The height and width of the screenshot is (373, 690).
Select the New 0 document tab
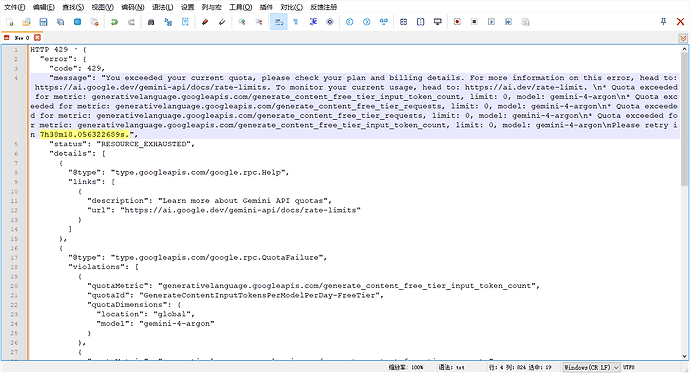22,38
